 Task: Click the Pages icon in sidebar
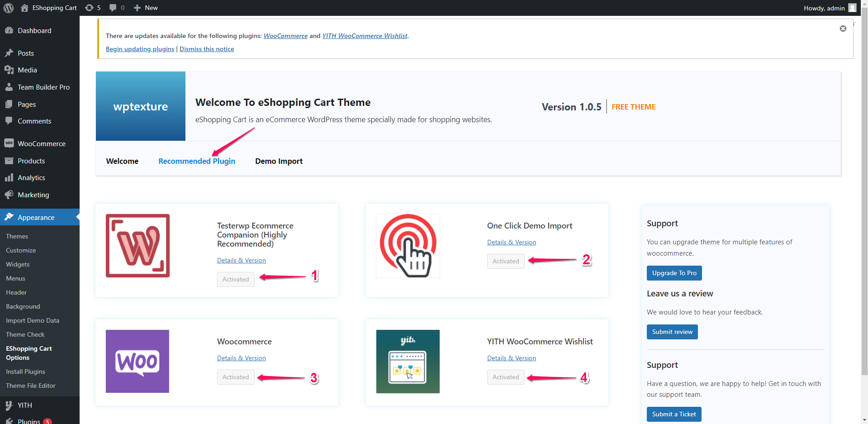(x=9, y=104)
